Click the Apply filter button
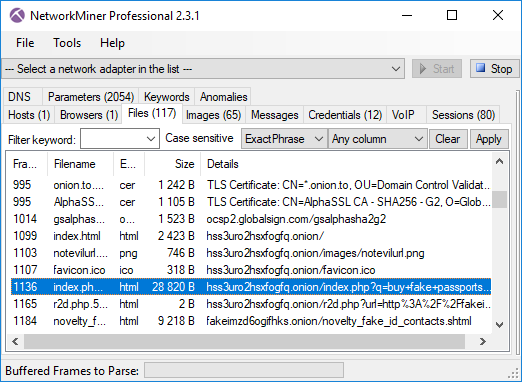The height and width of the screenshot is (382, 522). point(489,139)
